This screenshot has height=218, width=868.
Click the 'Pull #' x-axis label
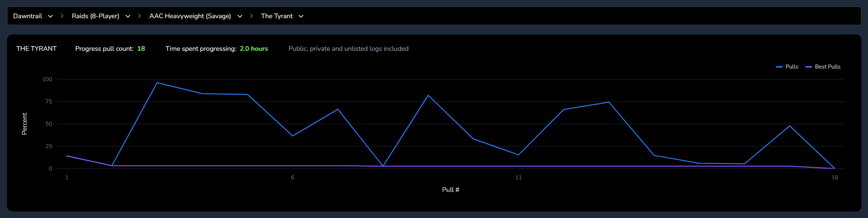tap(451, 190)
